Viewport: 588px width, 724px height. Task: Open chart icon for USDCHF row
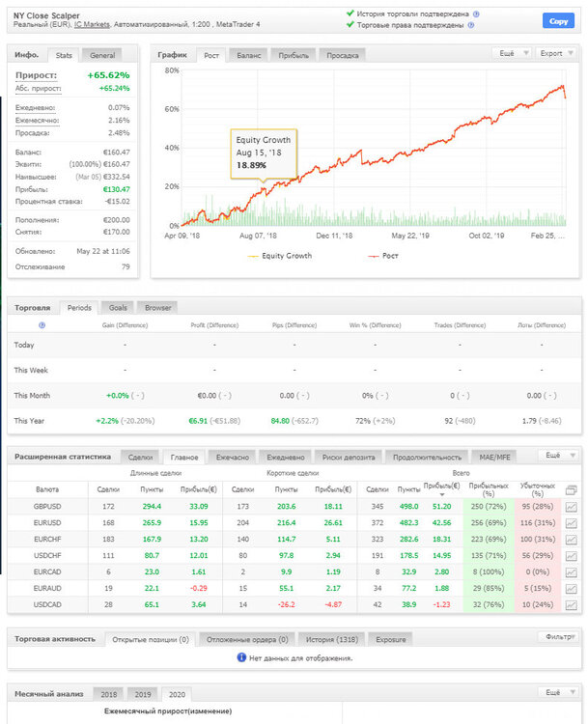[572, 556]
